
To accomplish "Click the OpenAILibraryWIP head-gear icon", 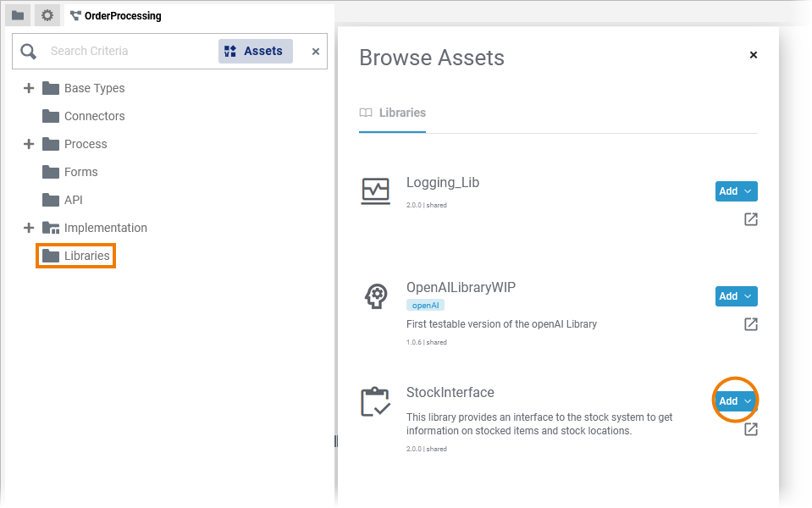I will click(375, 296).
